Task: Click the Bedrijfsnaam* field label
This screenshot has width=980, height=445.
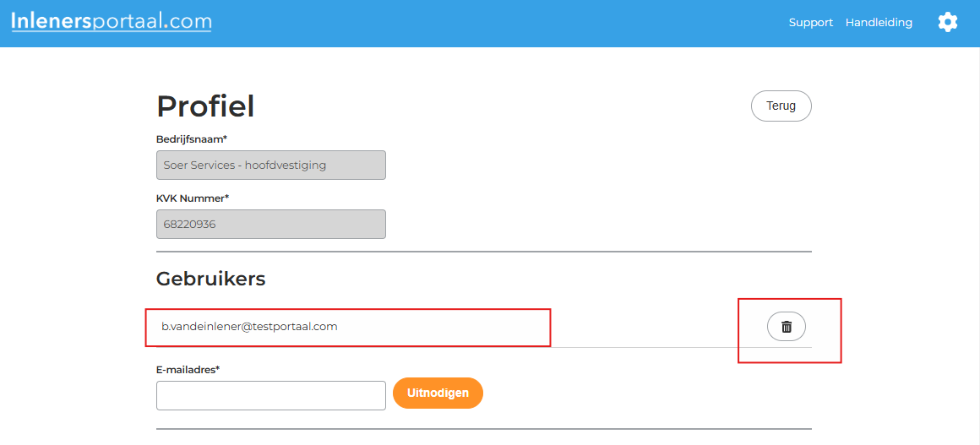Action: (192, 138)
